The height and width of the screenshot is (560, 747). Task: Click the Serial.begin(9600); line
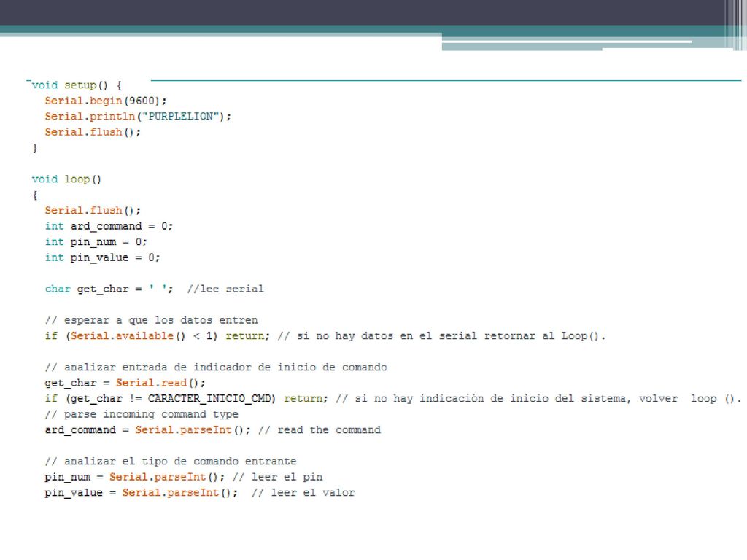106,101
